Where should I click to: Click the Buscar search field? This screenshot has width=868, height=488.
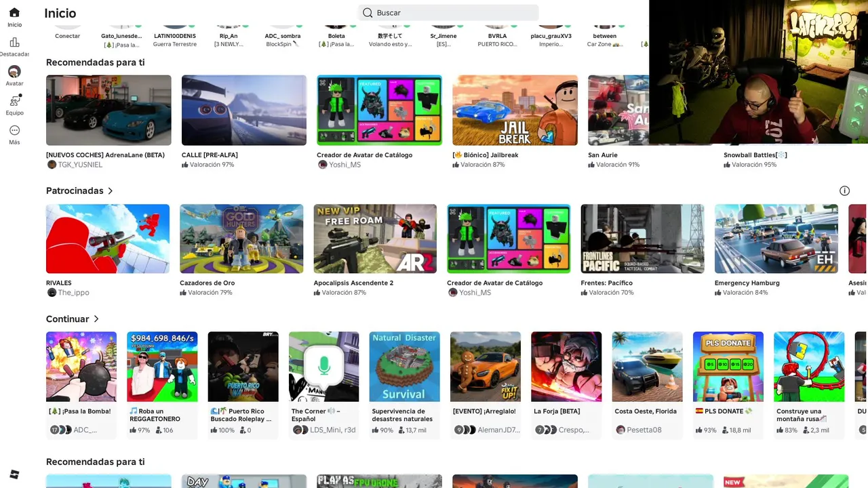(x=448, y=13)
